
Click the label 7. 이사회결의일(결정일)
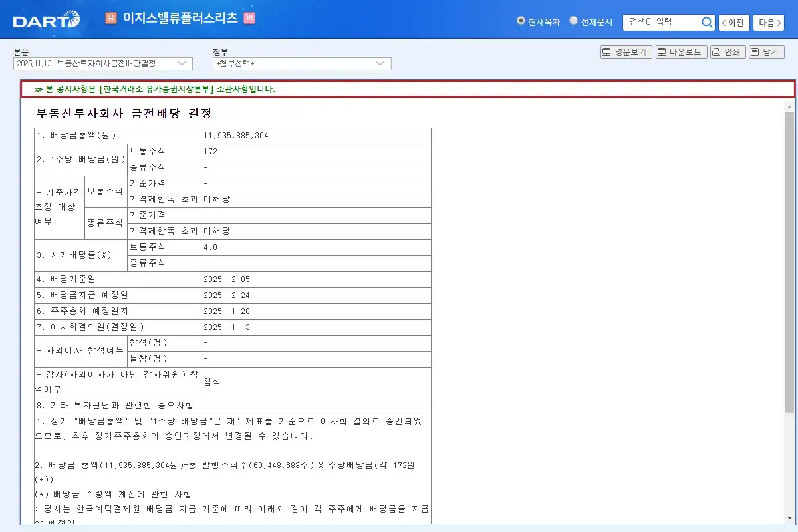coord(90,327)
